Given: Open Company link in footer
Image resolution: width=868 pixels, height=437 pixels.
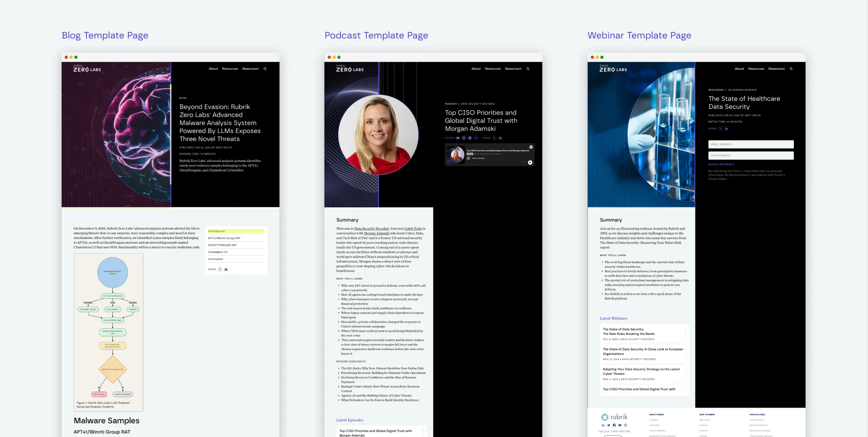Looking at the screenshot, I should 654,420.
